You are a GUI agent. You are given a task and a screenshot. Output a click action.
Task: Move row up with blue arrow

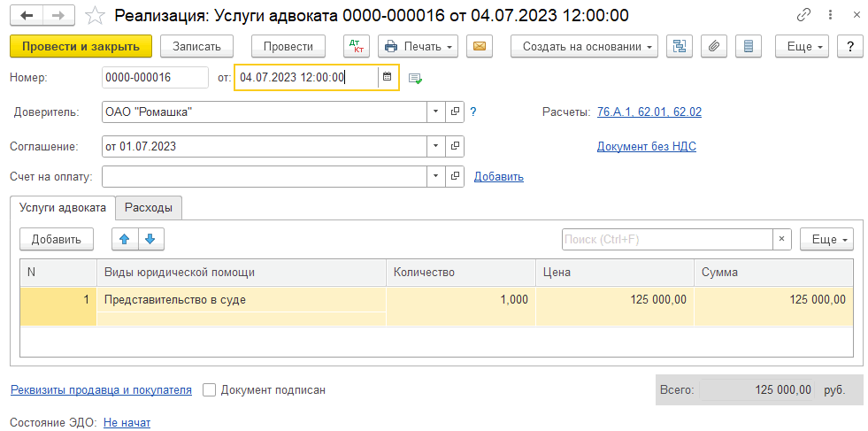click(x=125, y=239)
